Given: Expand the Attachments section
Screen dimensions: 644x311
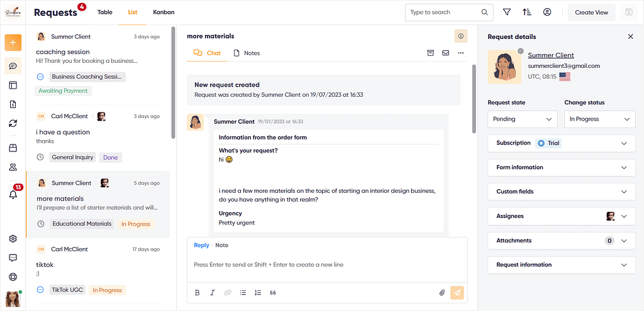Looking at the screenshot, I should click(x=562, y=241).
